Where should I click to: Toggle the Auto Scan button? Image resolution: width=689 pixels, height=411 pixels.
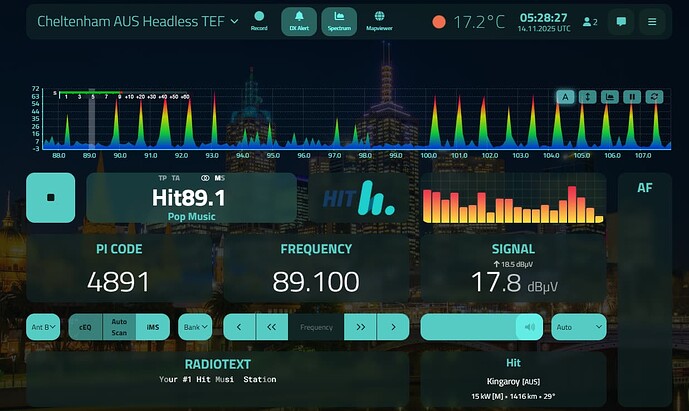pyautogui.click(x=119, y=326)
